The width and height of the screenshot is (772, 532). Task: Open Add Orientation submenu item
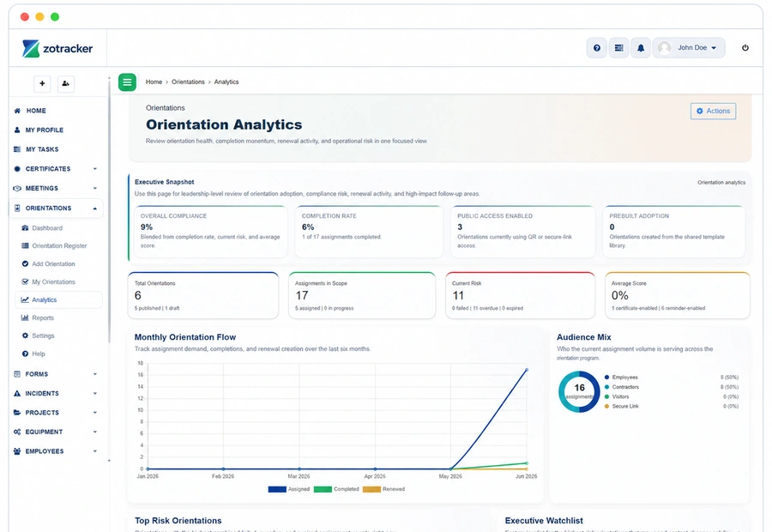[53, 264]
